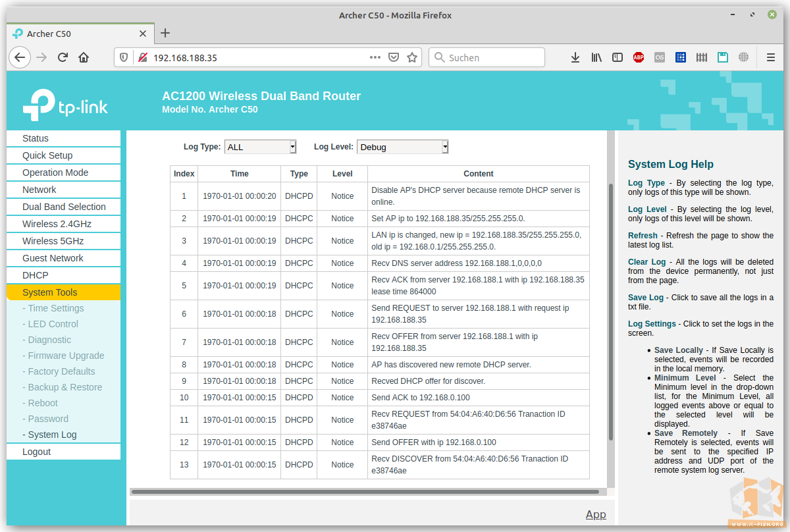Click the teal save extension icon

pyautogui.click(x=723, y=57)
